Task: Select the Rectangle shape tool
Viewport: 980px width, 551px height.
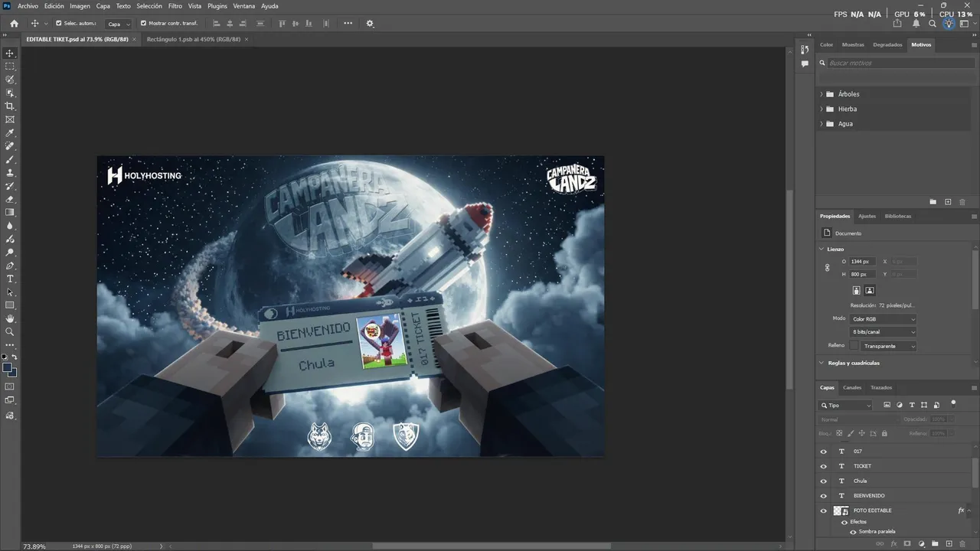Action: [x=10, y=305]
